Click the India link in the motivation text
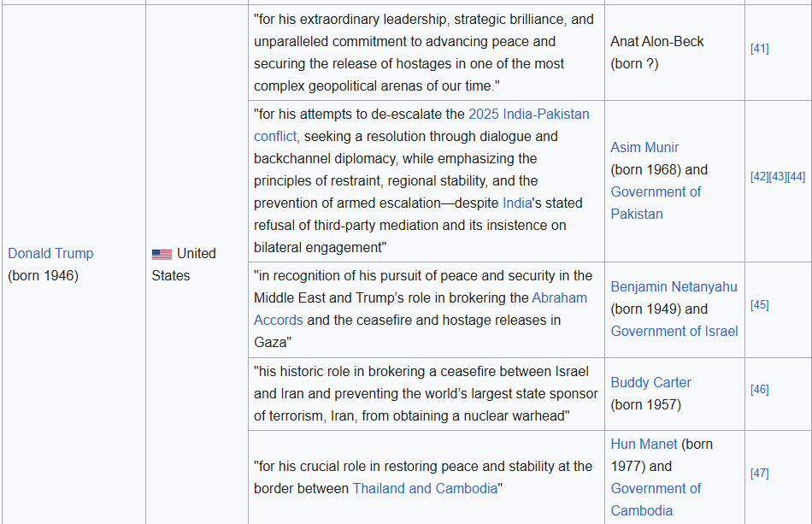 pos(517,203)
